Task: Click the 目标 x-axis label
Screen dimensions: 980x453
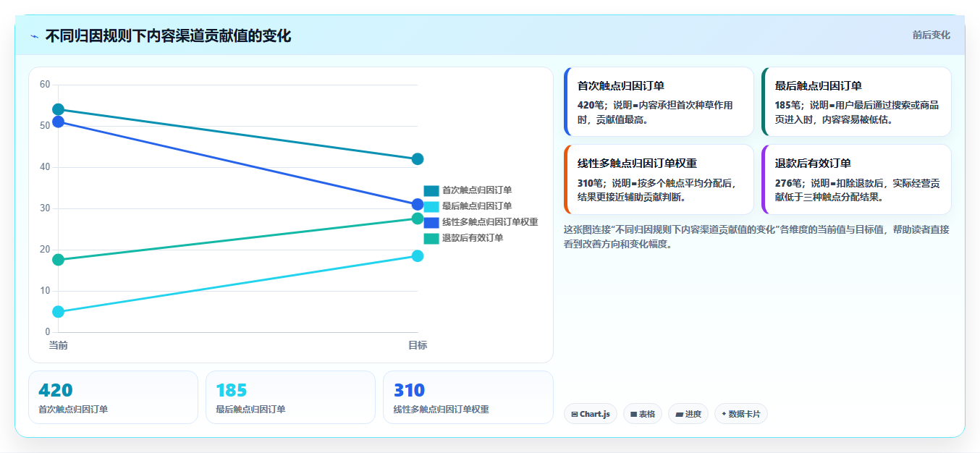Action: 418,345
